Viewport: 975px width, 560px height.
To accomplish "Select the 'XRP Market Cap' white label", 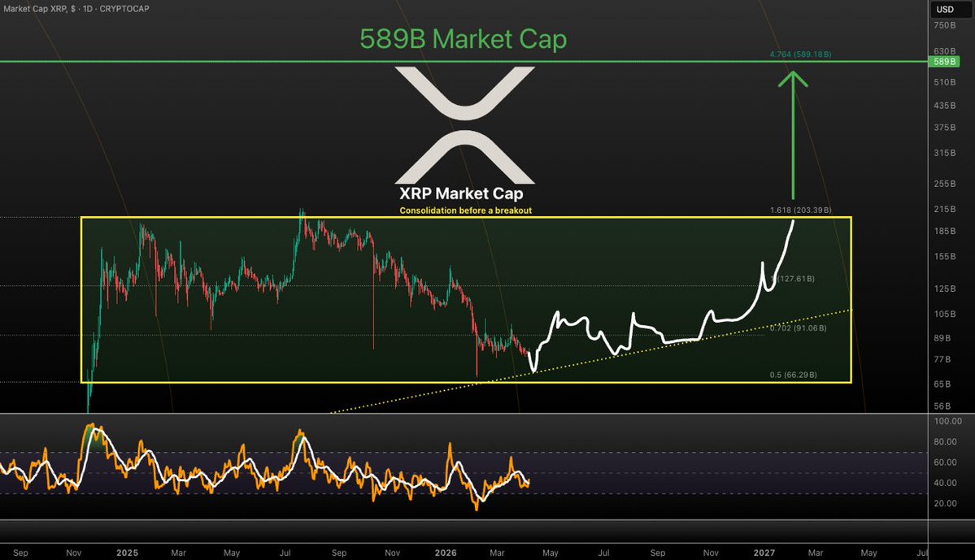I will pyautogui.click(x=461, y=193).
